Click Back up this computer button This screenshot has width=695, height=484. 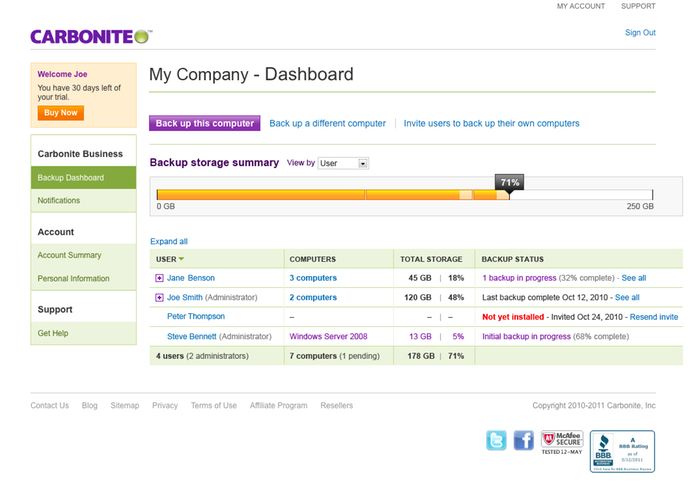[205, 123]
